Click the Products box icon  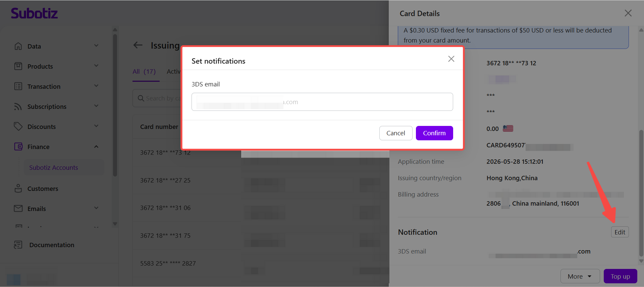tap(18, 66)
